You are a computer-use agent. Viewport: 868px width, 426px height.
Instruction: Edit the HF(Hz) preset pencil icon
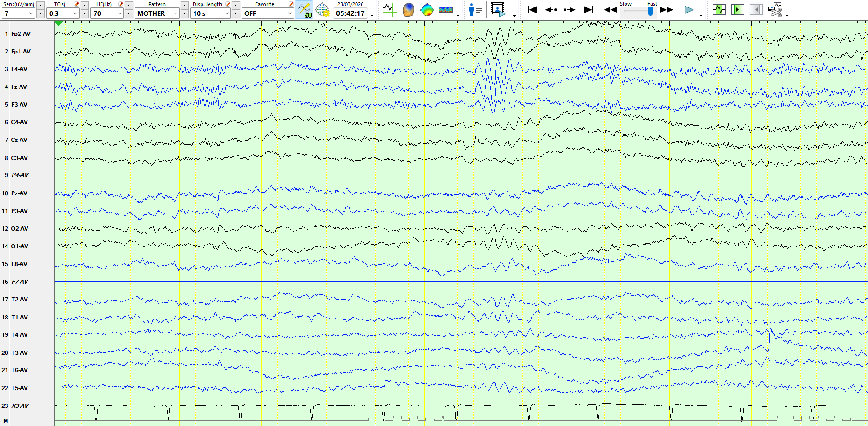coord(121,4)
